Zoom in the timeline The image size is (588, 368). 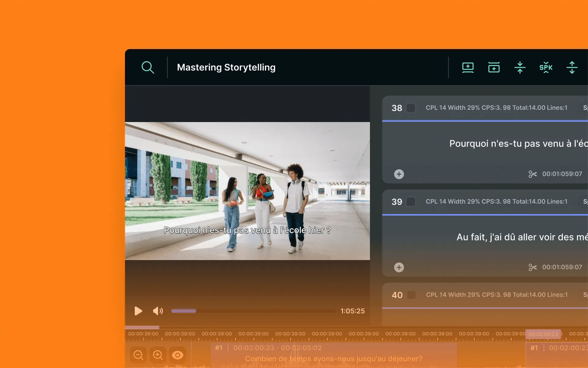pyautogui.click(x=158, y=355)
